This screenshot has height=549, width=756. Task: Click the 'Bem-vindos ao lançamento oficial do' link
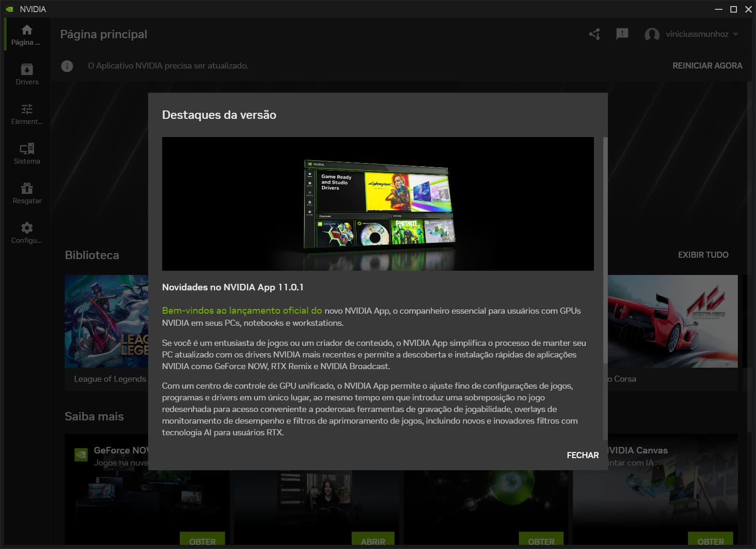(242, 310)
